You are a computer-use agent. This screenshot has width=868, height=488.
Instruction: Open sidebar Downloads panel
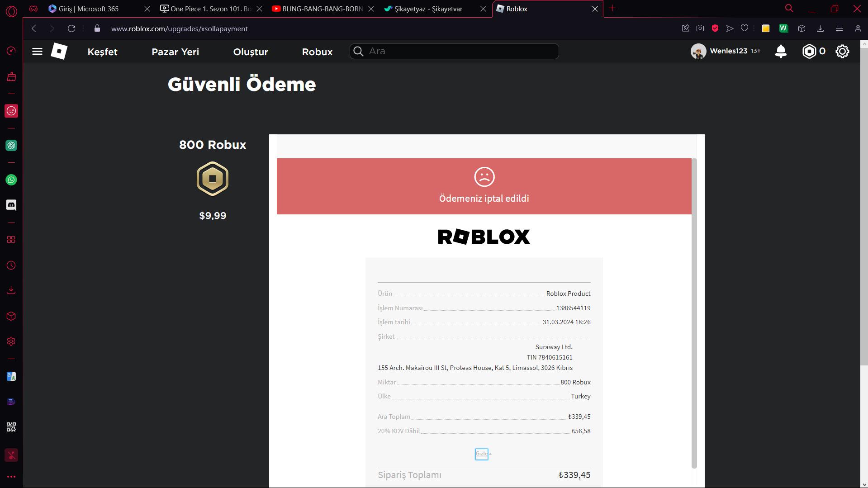click(11, 290)
